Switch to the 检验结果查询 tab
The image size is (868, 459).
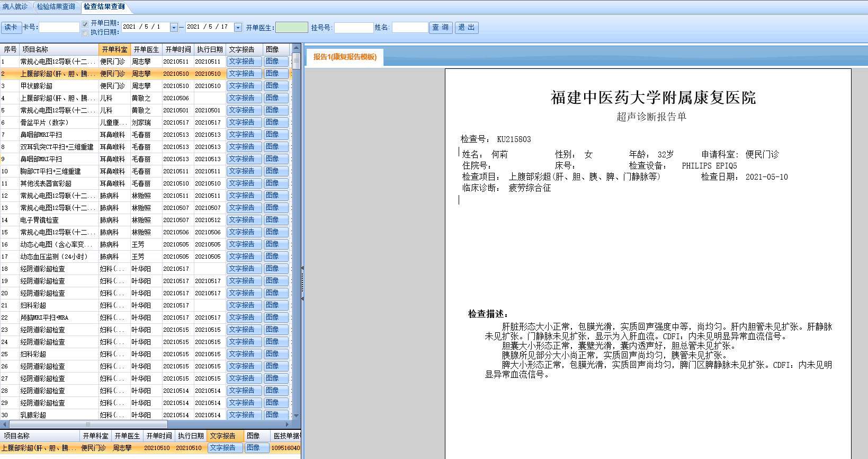[x=56, y=6]
